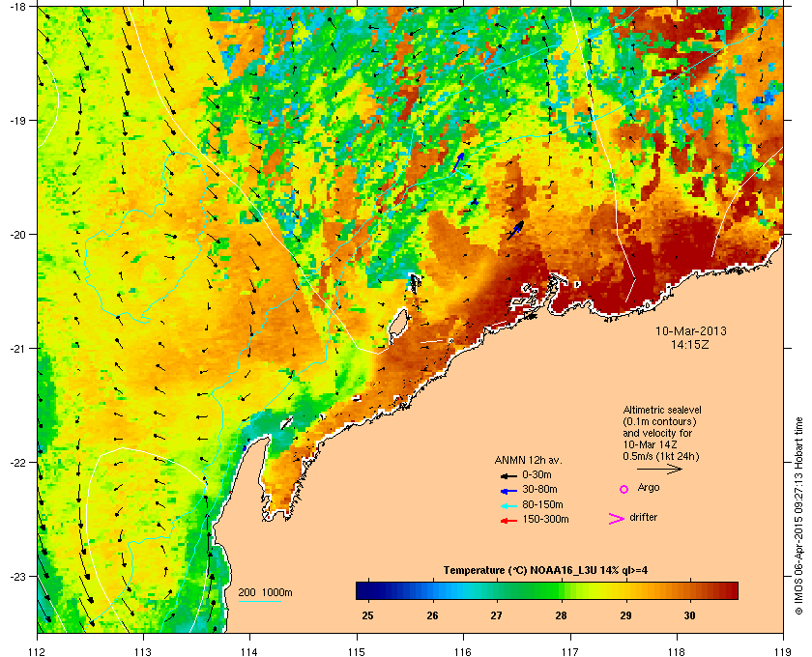Image resolution: width=812 pixels, height=657 pixels.
Task: Click the latitude axis label -20
Action: point(17,234)
